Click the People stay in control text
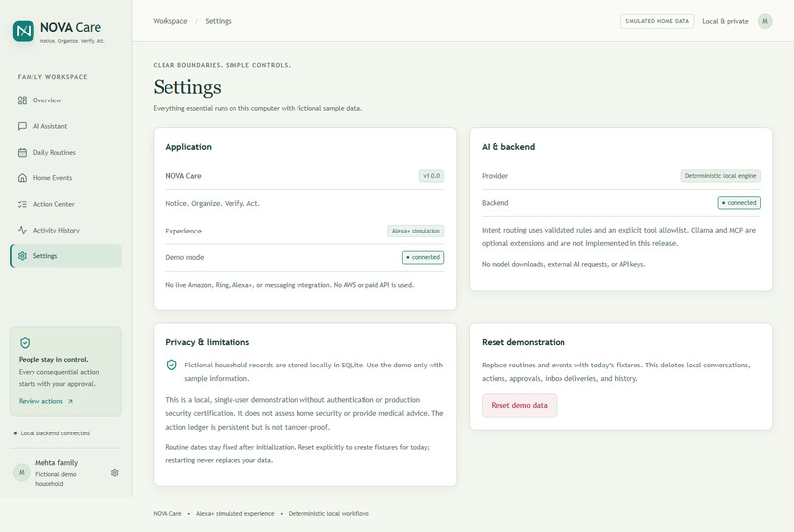Image resolution: width=794 pixels, height=532 pixels. pyautogui.click(x=53, y=360)
